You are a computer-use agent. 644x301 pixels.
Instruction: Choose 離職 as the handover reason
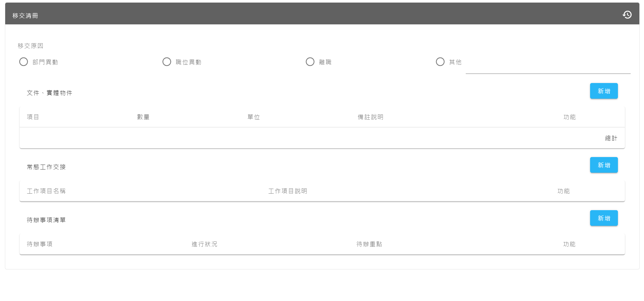click(310, 62)
